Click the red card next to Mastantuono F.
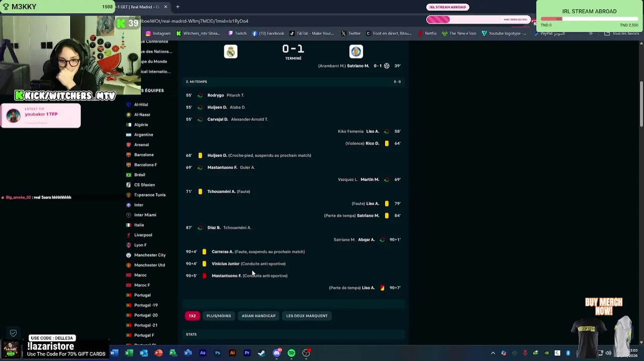This screenshot has width=644, height=361. coord(204,276)
